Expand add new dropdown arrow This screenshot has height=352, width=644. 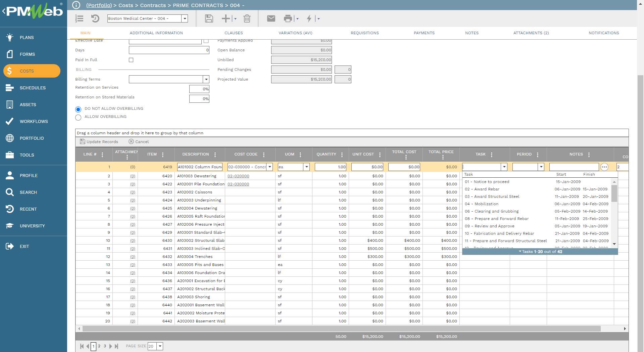(235, 19)
